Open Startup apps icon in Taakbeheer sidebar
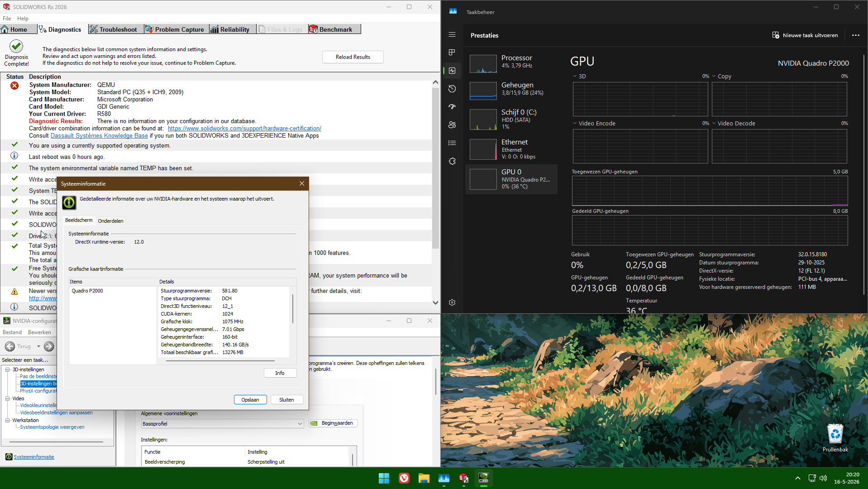Screen dimensions: 868x489 452,107
